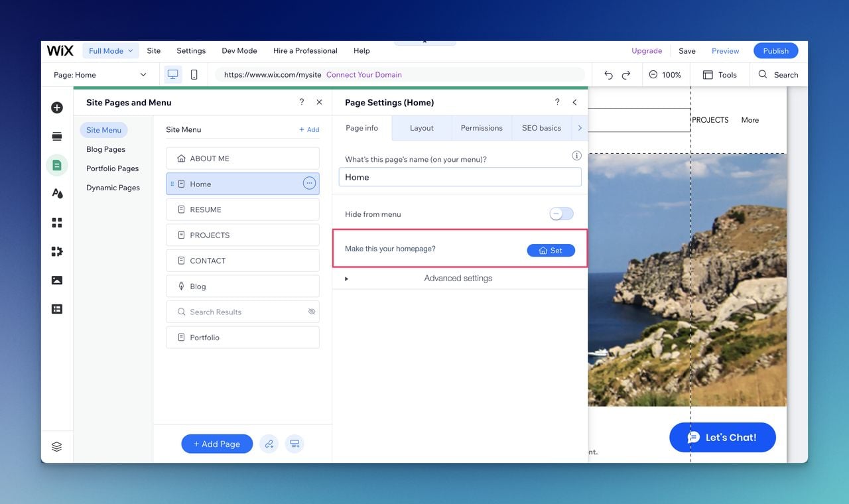
Task: Select the ABOUT ME page
Action: pyautogui.click(x=243, y=158)
